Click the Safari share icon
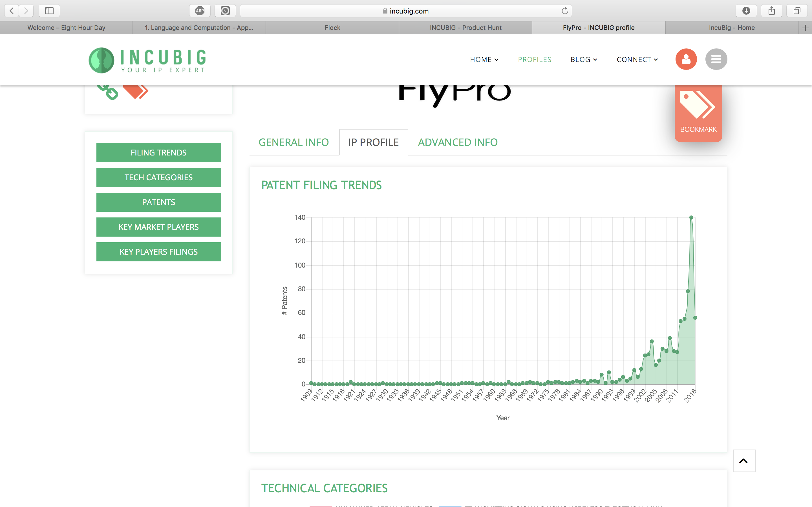This screenshot has width=812, height=507. (x=771, y=11)
